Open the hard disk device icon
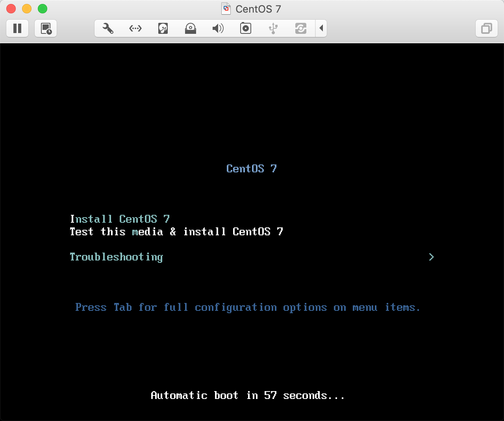Screen dimensions: 504x421 coord(163,28)
